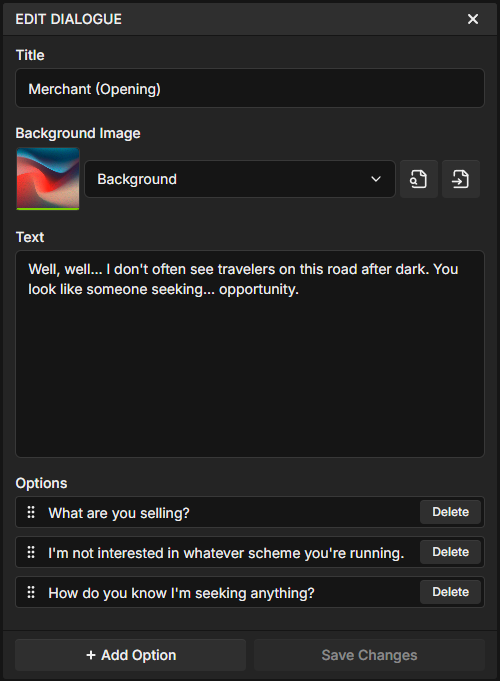500x681 pixels.
Task: Click Save Changes button
Action: pyautogui.click(x=369, y=655)
